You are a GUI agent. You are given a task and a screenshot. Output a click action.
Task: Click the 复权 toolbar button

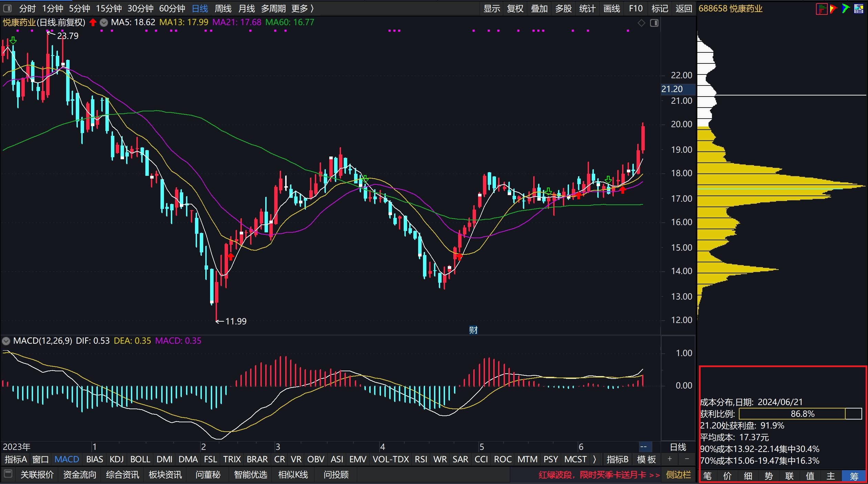tap(515, 8)
